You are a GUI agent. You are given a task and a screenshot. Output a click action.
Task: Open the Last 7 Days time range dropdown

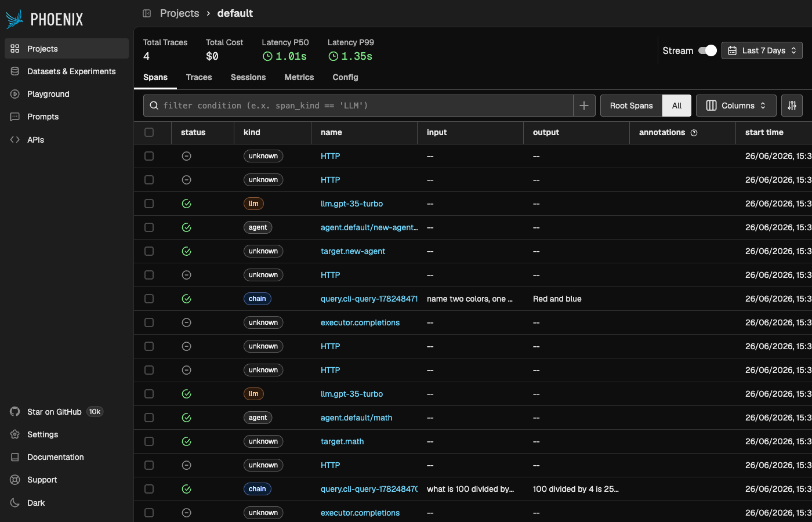pos(762,50)
